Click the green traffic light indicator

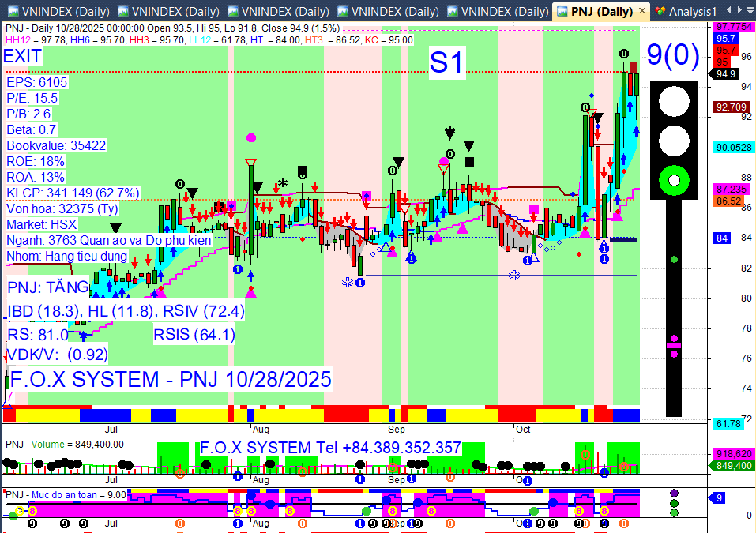click(x=674, y=181)
